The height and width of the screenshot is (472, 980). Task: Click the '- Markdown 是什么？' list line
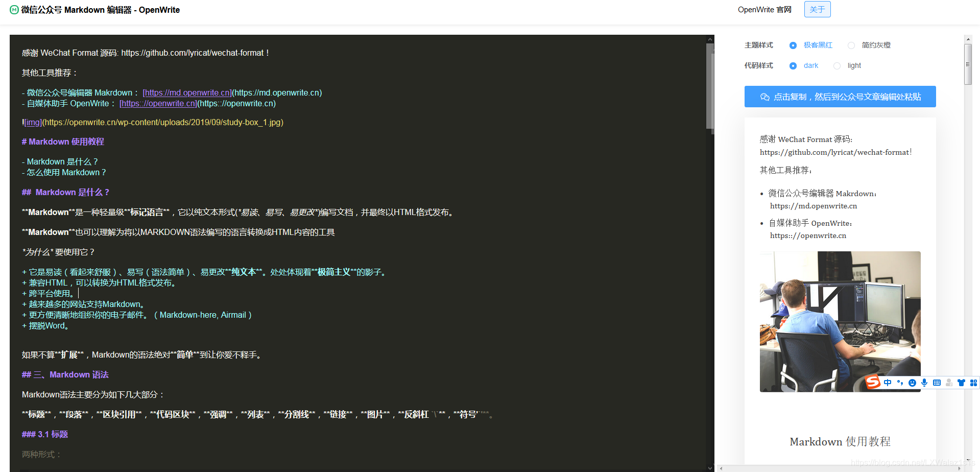click(x=60, y=161)
